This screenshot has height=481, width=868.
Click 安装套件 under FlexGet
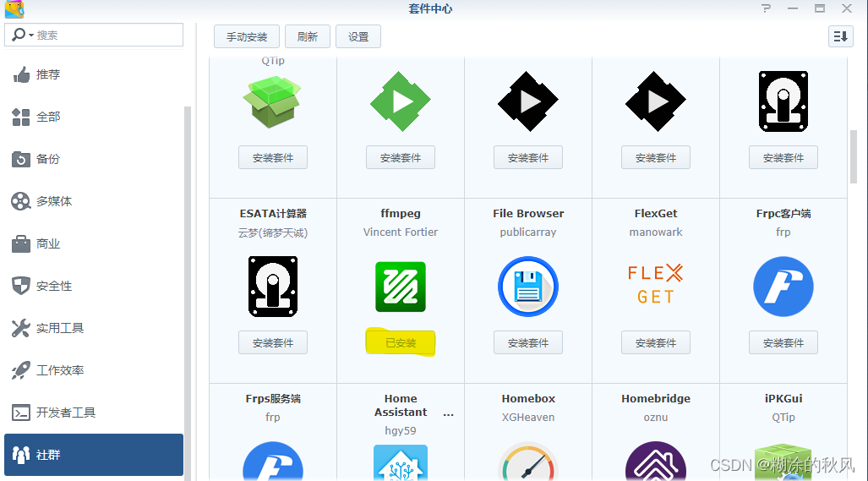(655, 342)
